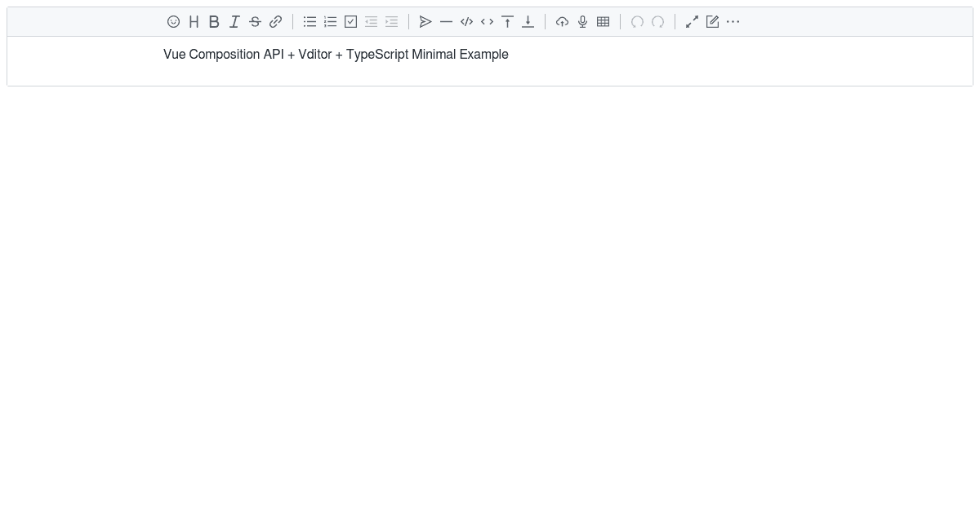Insert a blockquote
980x514 pixels.
coord(425,22)
